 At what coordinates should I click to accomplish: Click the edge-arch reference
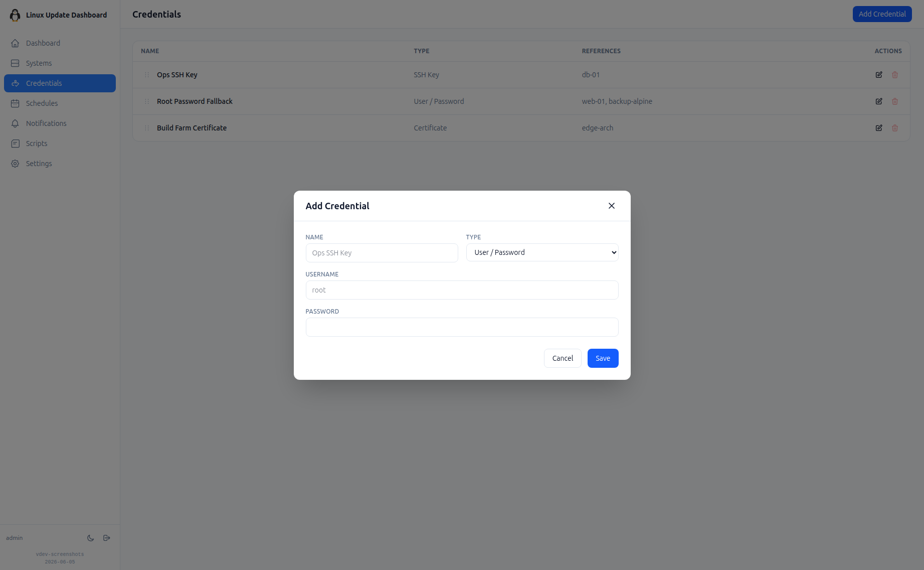pyautogui.click(x=597, y=128)
